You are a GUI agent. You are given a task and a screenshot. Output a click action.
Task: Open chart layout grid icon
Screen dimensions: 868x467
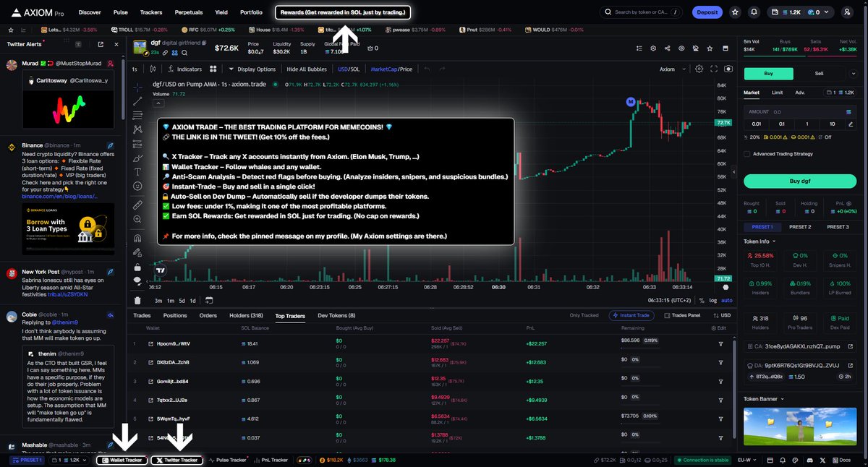coord(213,69)
